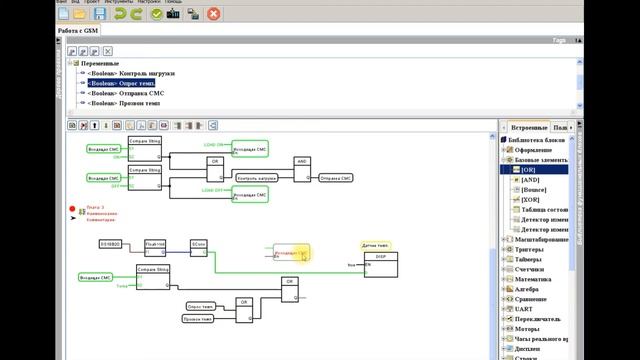Select the AND block on the canvas
Image resolution: width=640 pixels, height=360 pixels.
pos(302,169)
